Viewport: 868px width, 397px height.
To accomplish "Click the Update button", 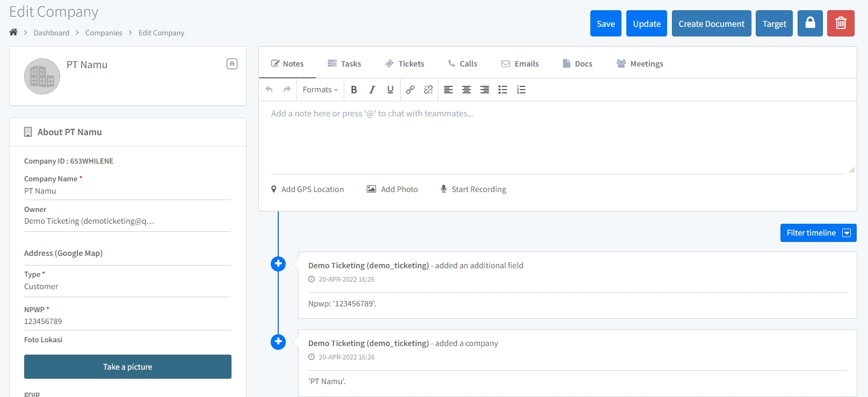I will pyautogui.click(x=647, y=24).
